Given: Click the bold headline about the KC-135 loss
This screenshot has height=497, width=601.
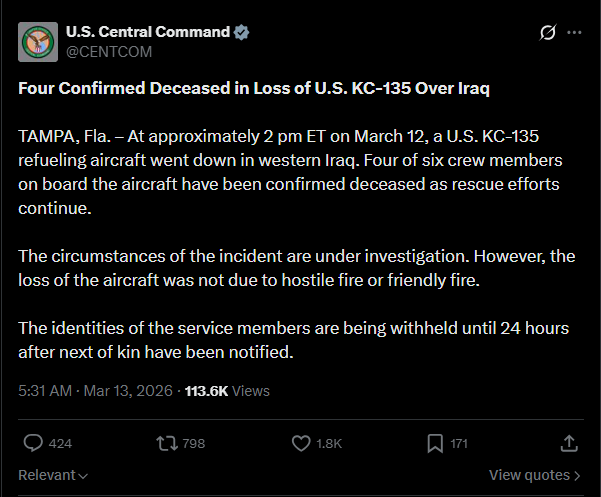Looking at the screenshot, I should click(x=253, y=87).
